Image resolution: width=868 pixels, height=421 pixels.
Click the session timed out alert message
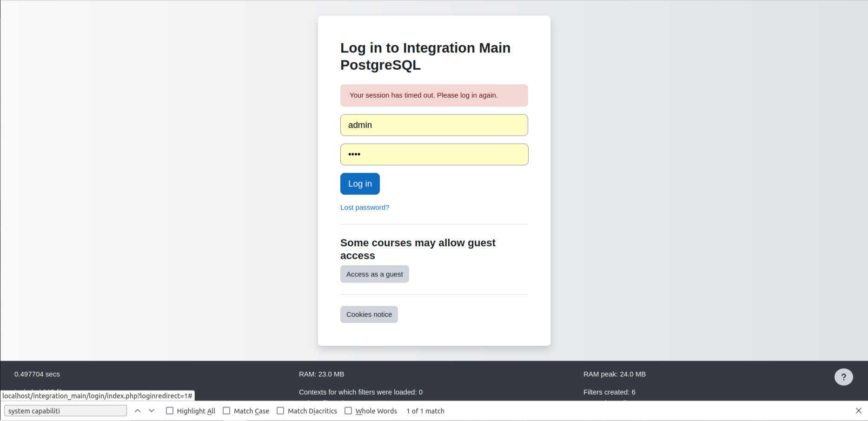pyautogui.click(x=434, y=95)
